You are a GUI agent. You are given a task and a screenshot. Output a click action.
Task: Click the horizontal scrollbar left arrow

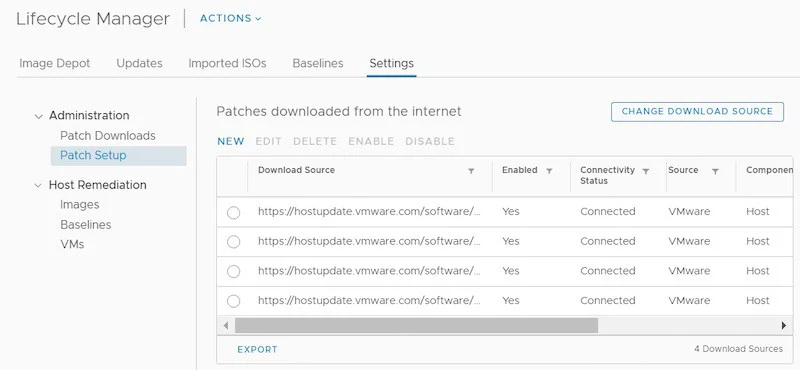point(226,325)
